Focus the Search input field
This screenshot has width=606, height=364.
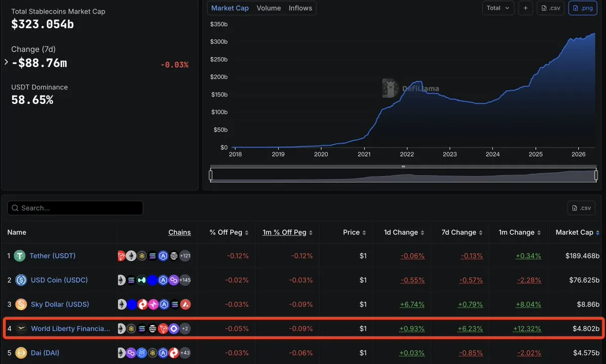[x=75, y=208]
